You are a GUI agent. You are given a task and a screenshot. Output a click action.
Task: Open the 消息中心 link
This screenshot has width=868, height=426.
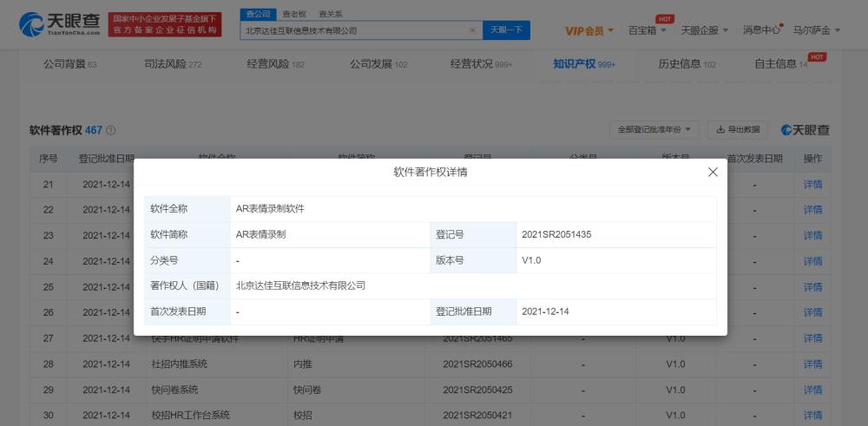(x=761, y=30)
